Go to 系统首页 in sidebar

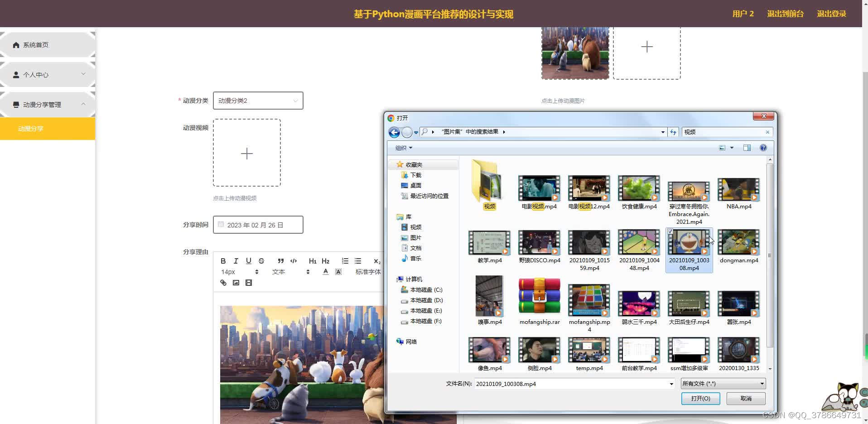coord(48,45)
